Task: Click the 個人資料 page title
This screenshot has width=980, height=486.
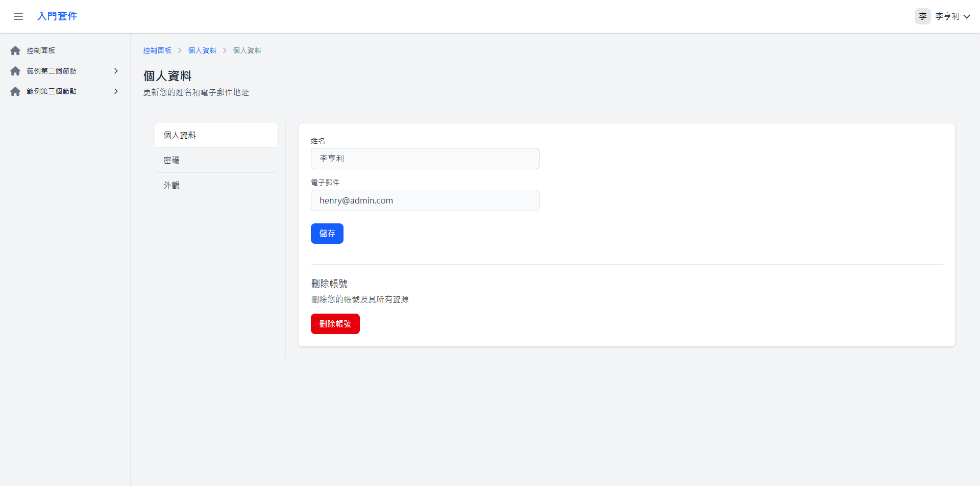Action: [167, 76]
